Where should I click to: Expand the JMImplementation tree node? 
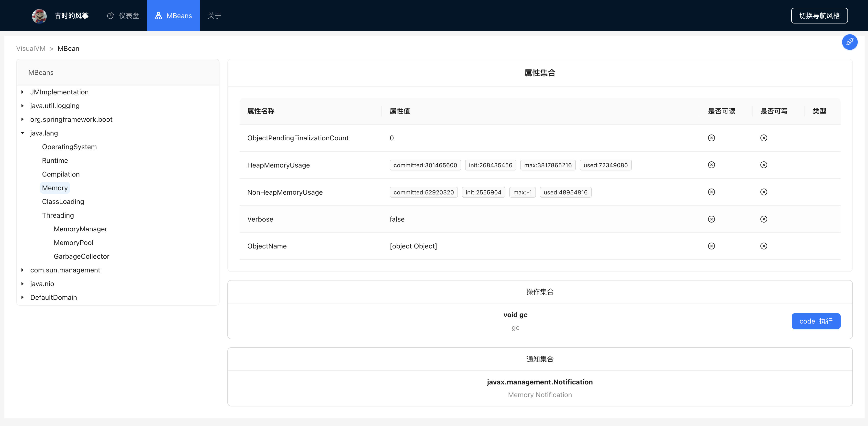(x=22, y=92)
